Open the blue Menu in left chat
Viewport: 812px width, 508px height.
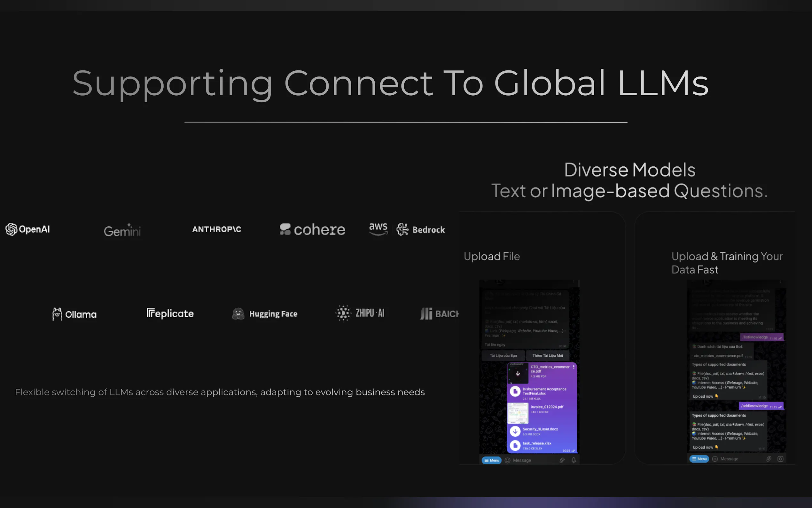coord(491,460)
